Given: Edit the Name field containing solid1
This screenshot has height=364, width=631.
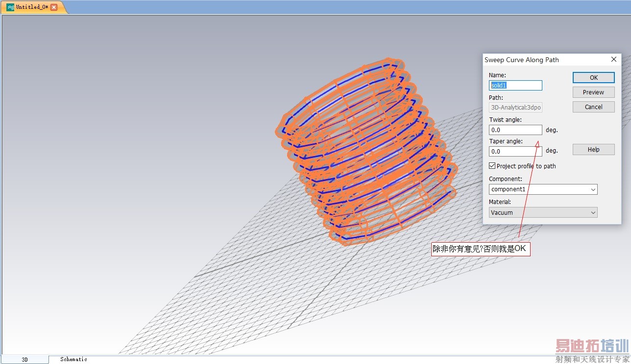Looking at the screenshot, I should [x=515, y=85].
